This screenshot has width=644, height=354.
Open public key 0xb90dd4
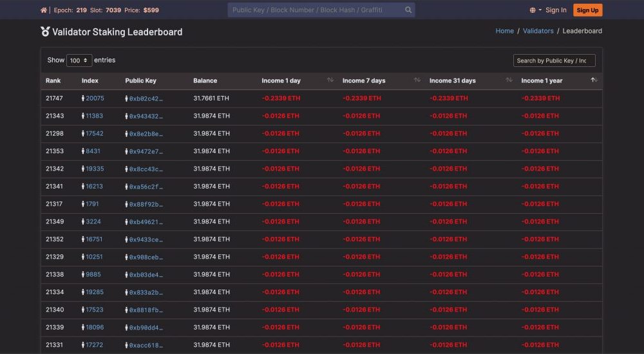coord(146,328)
